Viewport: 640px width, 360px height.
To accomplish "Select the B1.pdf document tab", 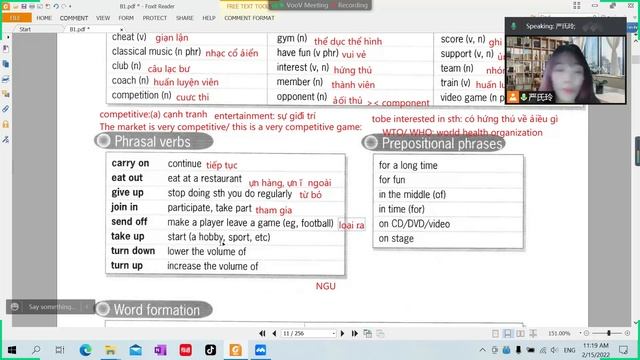I will [80, 29].
